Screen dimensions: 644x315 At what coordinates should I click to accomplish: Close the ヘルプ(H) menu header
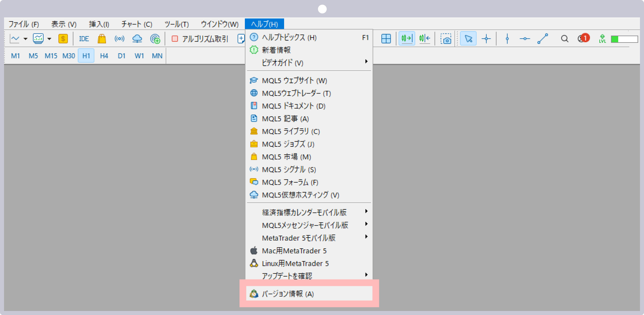tap(264, 24)
